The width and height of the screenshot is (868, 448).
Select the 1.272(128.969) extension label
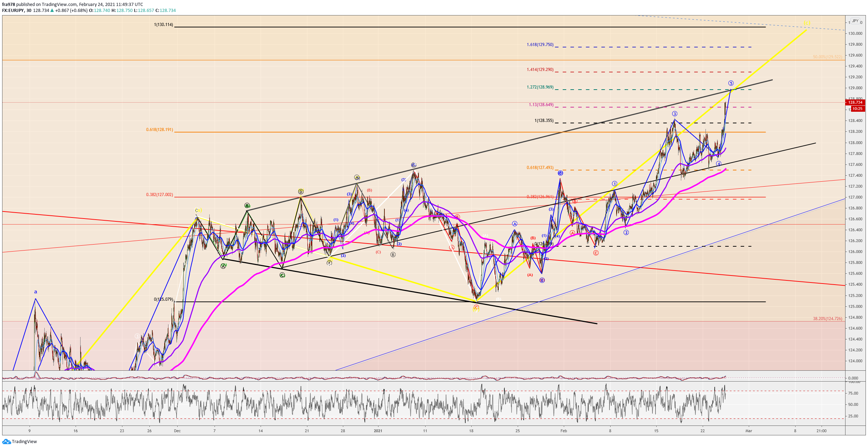click(x=540, y=87)
